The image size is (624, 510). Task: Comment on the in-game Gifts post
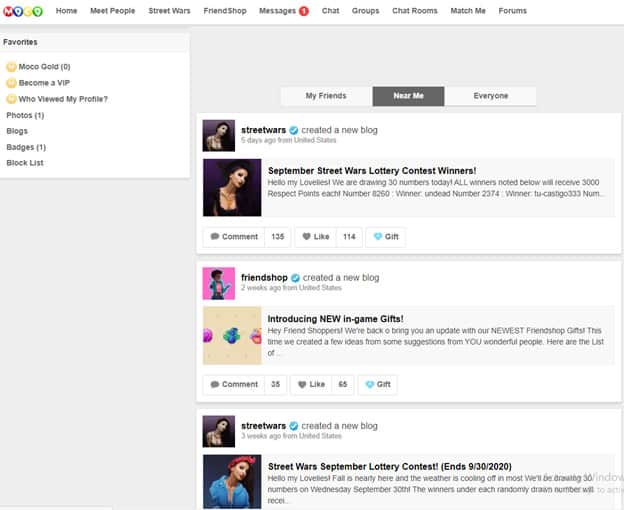pyautogui.click(x=234, y=384)
